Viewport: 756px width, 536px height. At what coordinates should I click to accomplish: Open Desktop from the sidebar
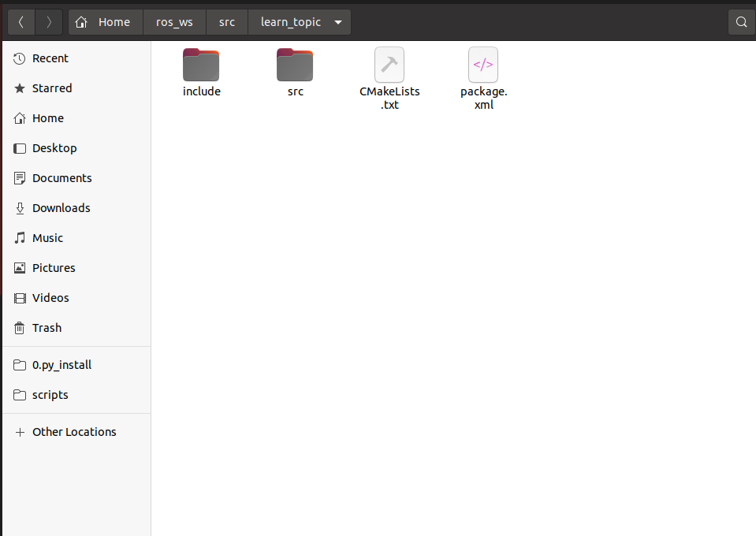point(76,148)
